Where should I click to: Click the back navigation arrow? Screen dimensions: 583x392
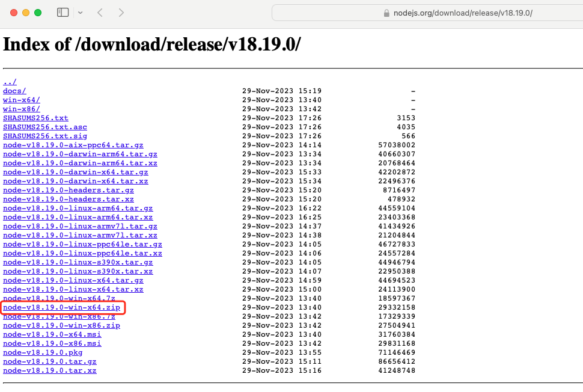100,12
